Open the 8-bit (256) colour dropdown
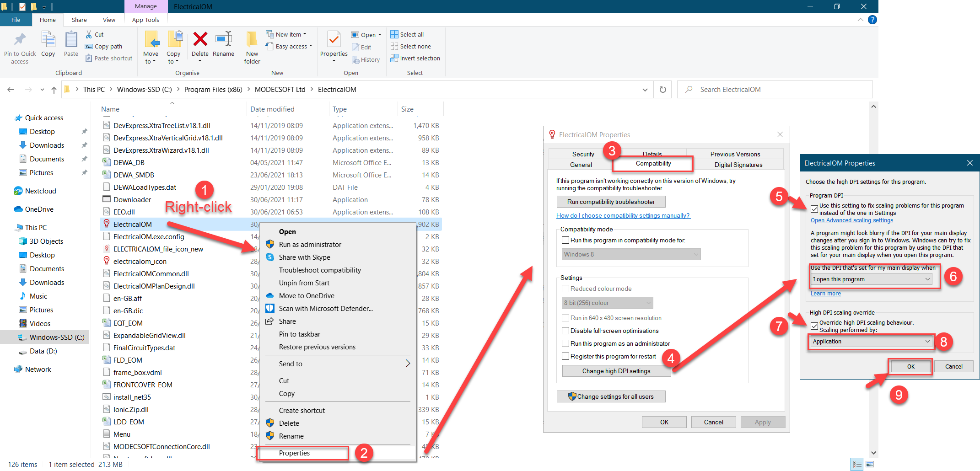Viewport: 980px width, 471px height. click(607, 303)
